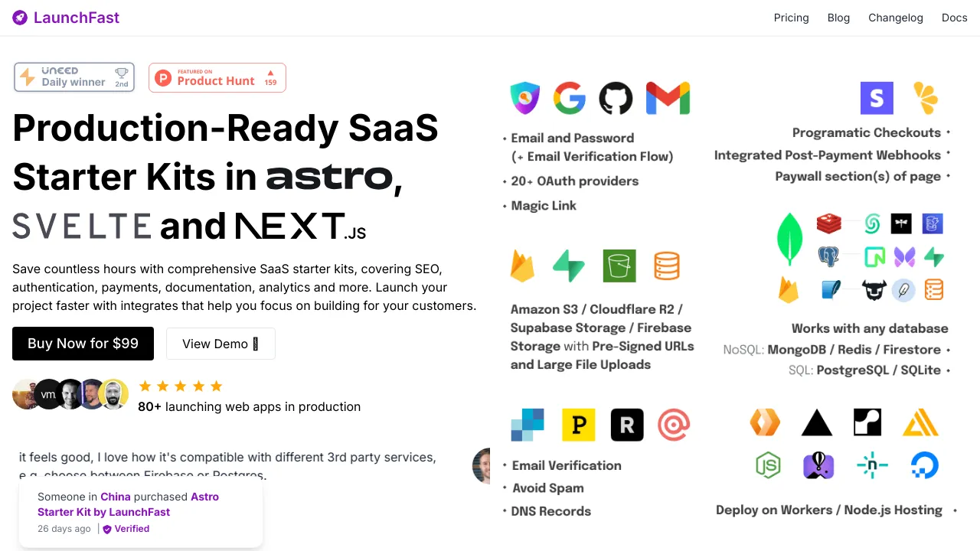
Task: Click the Redis red stack icon
Action: 828,223
